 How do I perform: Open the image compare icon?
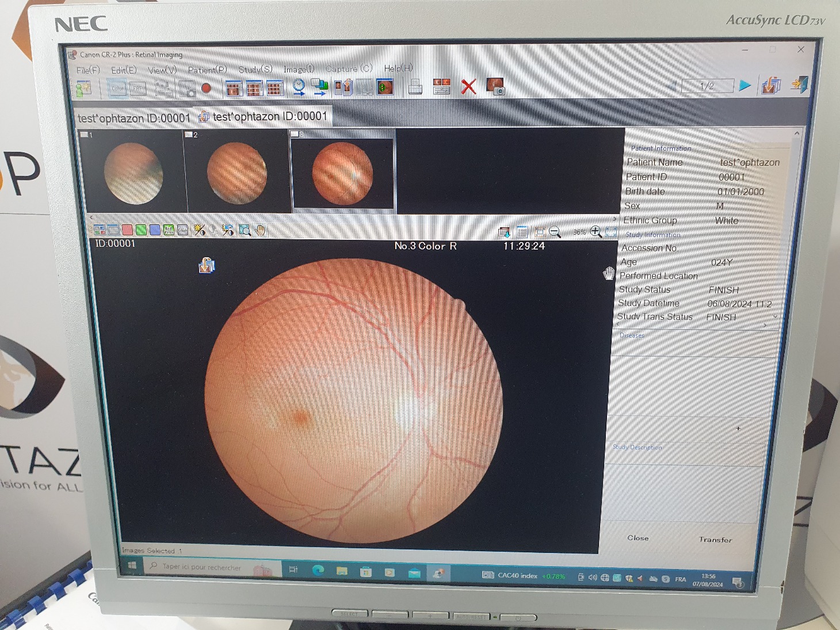point(343,87)
